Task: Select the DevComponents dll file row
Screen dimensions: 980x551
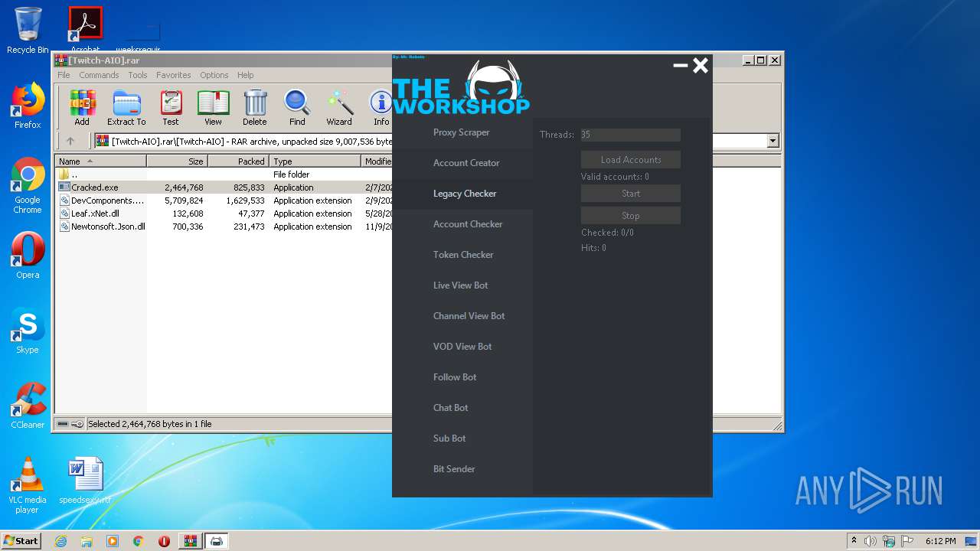Action: 224,201
